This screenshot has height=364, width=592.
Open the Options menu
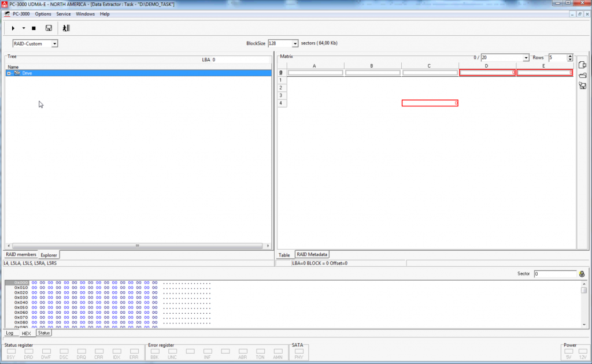pos(43,14)
